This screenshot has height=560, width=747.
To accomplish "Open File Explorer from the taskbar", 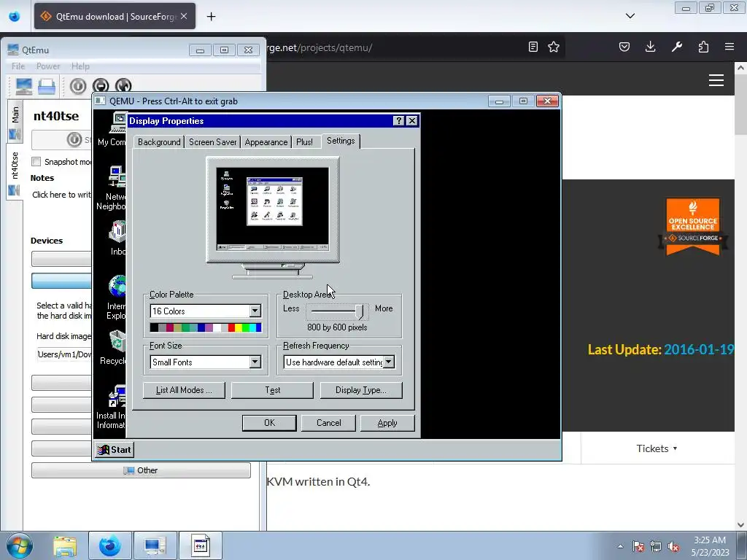I will pos(65,545).
